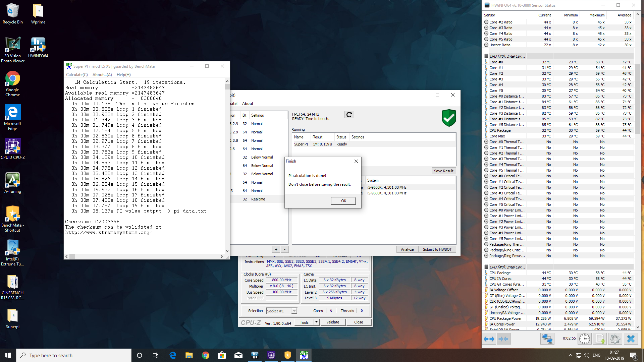This screenshot has width=644, height=362.
Task: Click HWiNFO log file add icon
Action: pyautogui.click(x=600, y=339)
